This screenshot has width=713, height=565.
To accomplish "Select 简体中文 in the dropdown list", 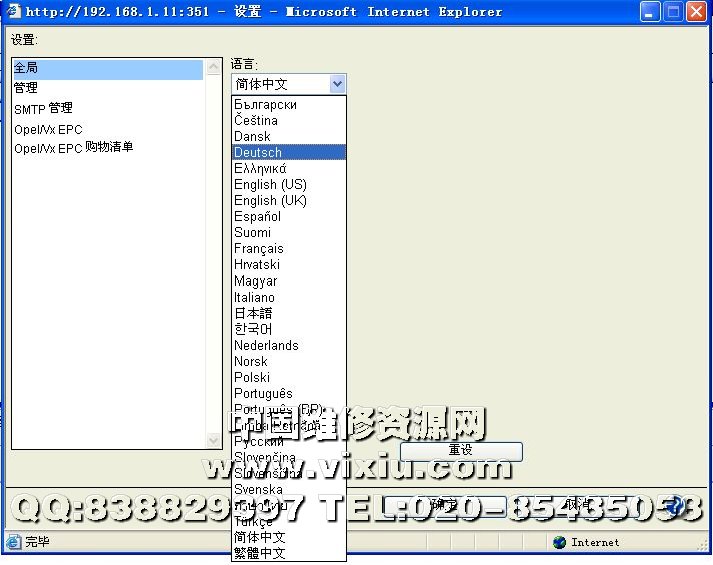I will click(289, 537).
